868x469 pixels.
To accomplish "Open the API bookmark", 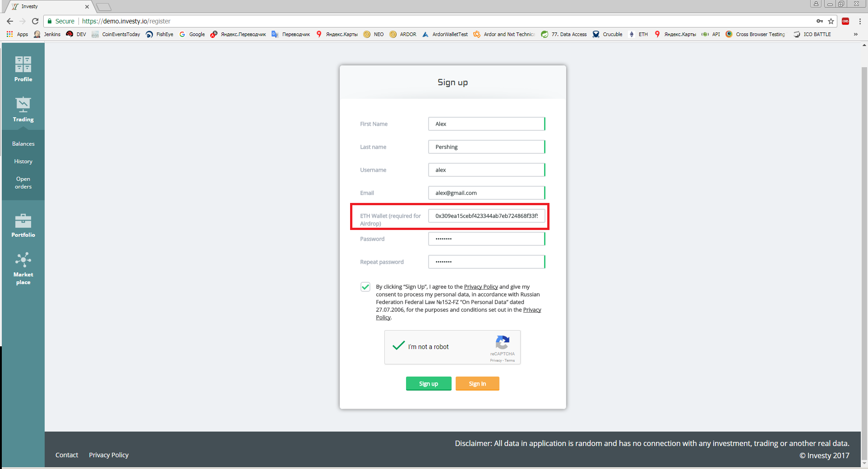I will tap(711, 34).
